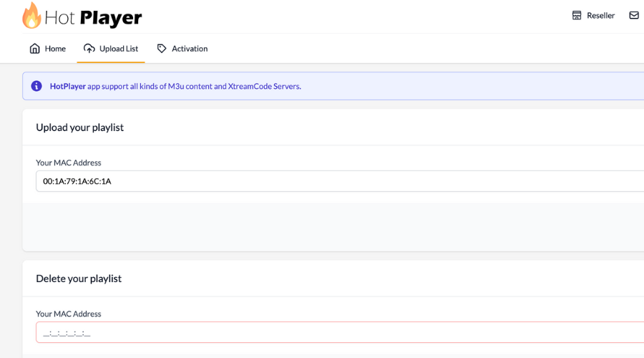
Task: Focus the upload playlist MAC Address field
Action: pos(340,181)
